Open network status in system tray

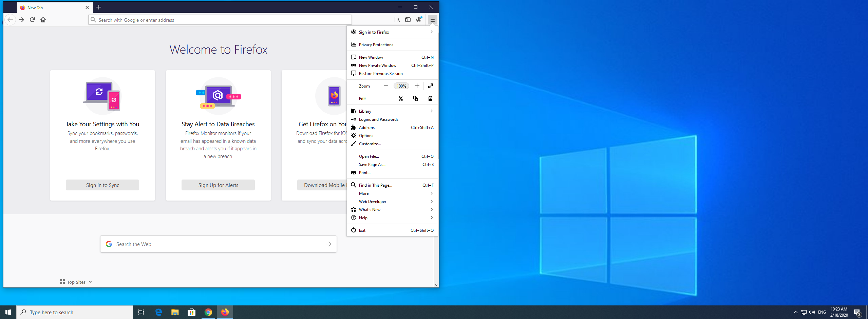click(x=804, y=312)
